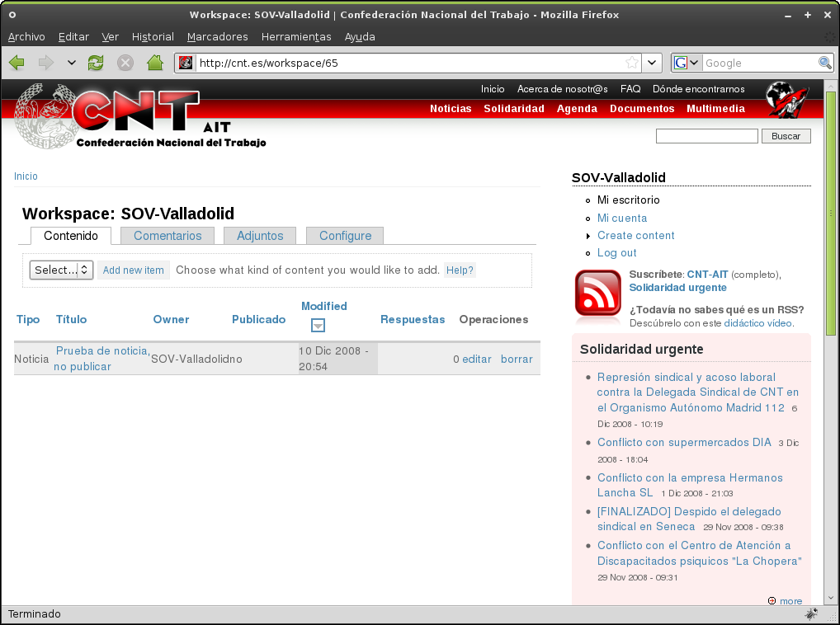Switch to the Adjuntos tab
The image size is (840, 625).
tap(260, 236)
